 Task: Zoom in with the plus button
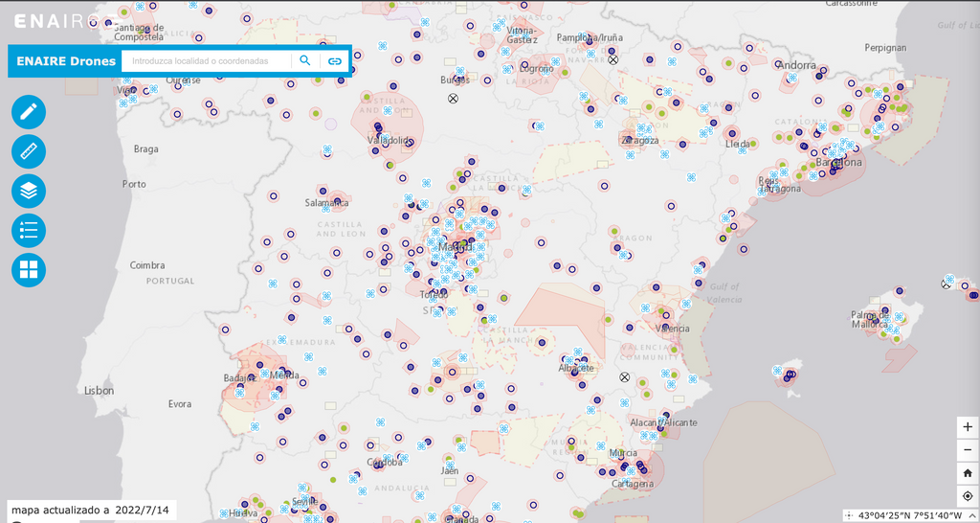(x=968, y=427)
